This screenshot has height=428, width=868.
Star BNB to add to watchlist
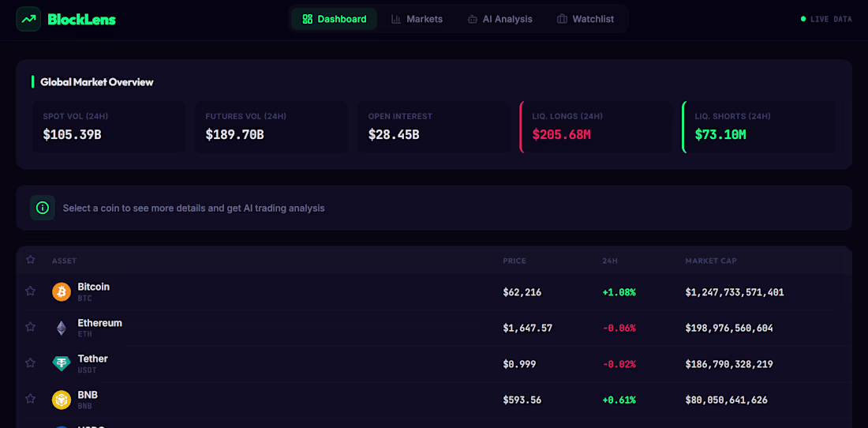point(31,399)
